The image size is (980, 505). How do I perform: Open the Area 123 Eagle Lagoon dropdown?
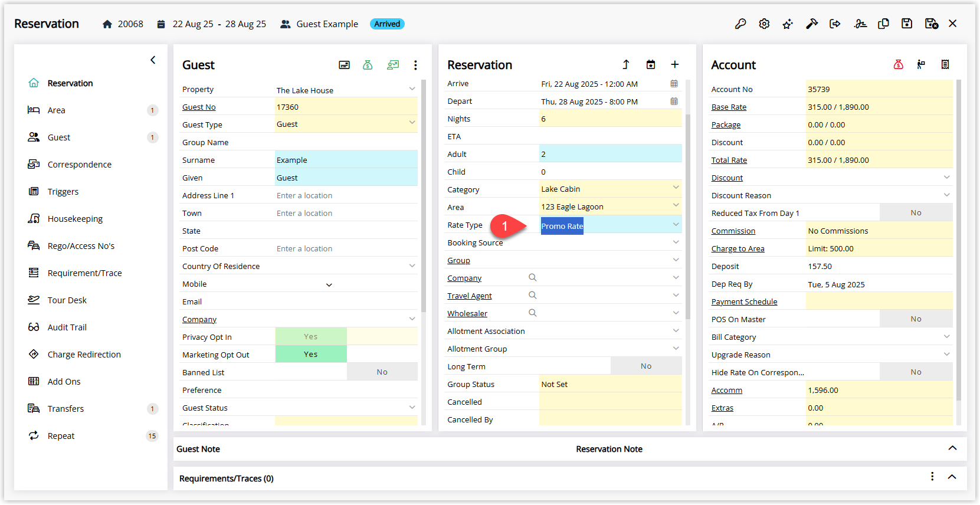point(676,205)
